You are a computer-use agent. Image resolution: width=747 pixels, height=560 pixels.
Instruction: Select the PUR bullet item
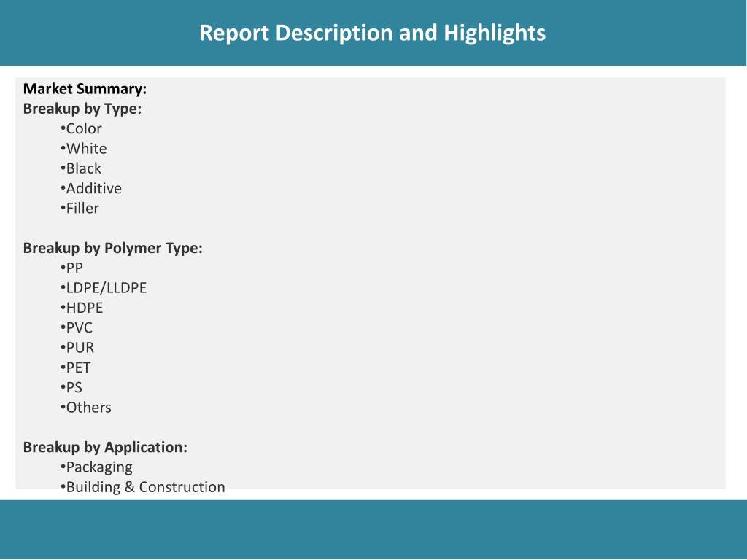(x=77, y=348)
